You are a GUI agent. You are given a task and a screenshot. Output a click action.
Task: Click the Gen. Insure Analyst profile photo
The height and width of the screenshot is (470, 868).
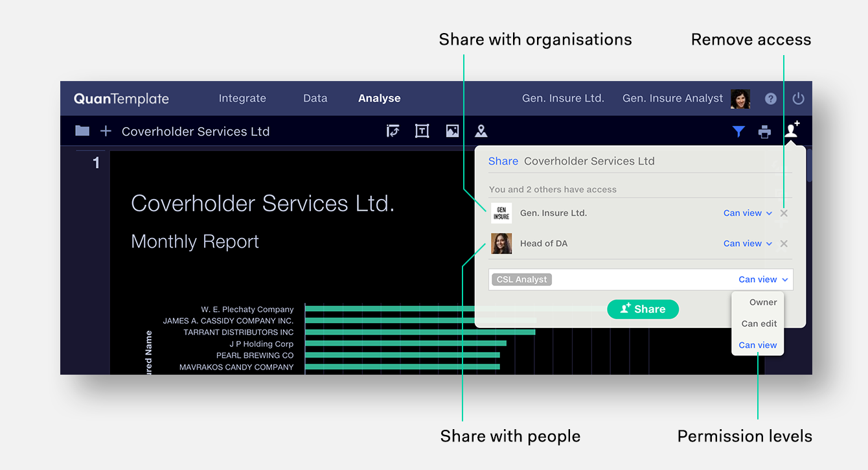tap(740, 99)
